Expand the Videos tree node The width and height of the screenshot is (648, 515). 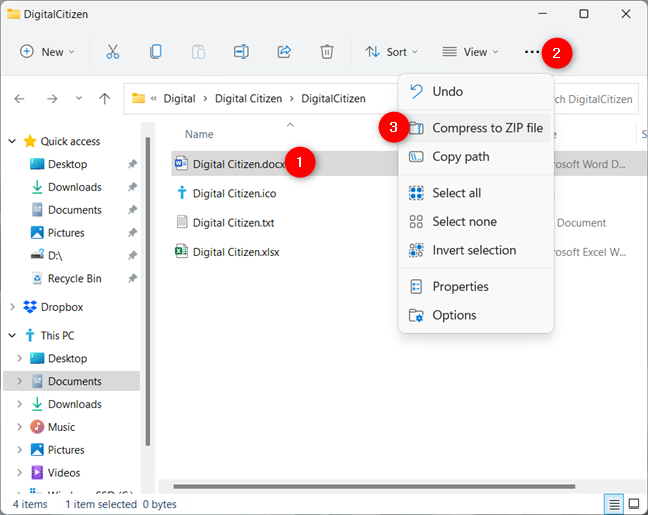19,472
